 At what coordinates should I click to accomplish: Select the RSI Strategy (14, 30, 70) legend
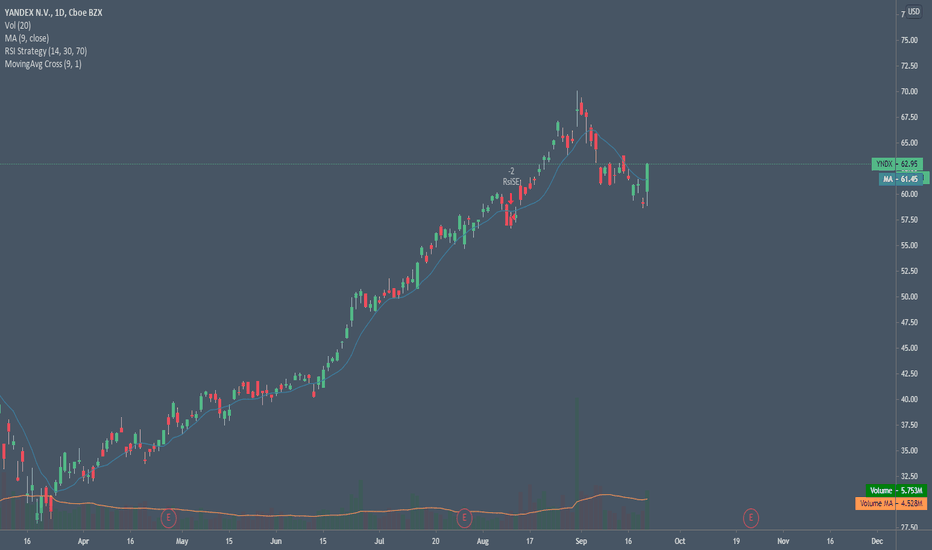click(46, 51)
